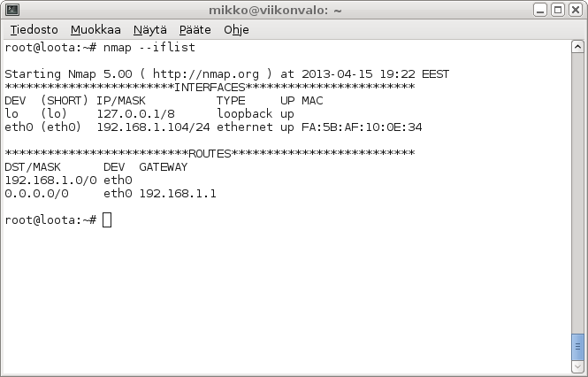This screenshot has height=377, width=588.
Task: Click the empty scrollbar track above thumb
Action: pyautogui.click(x=577, y=193)
